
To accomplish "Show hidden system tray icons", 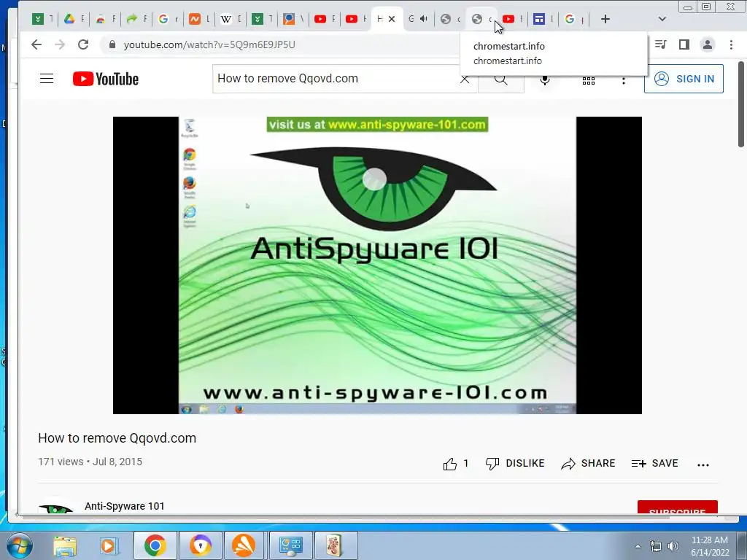I will [x=638, y=546].
